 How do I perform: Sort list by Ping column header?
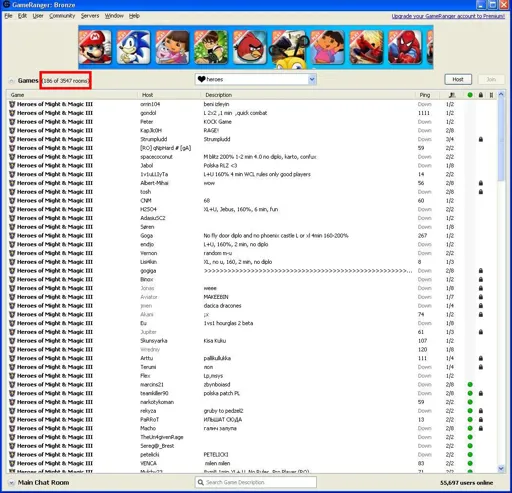pos(427,95)
